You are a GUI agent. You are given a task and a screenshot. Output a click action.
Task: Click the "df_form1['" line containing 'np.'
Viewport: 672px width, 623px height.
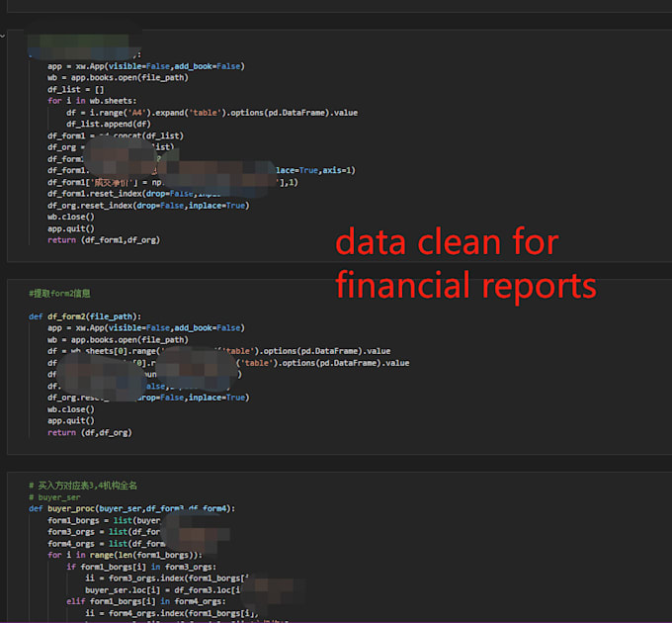point(172,182)
